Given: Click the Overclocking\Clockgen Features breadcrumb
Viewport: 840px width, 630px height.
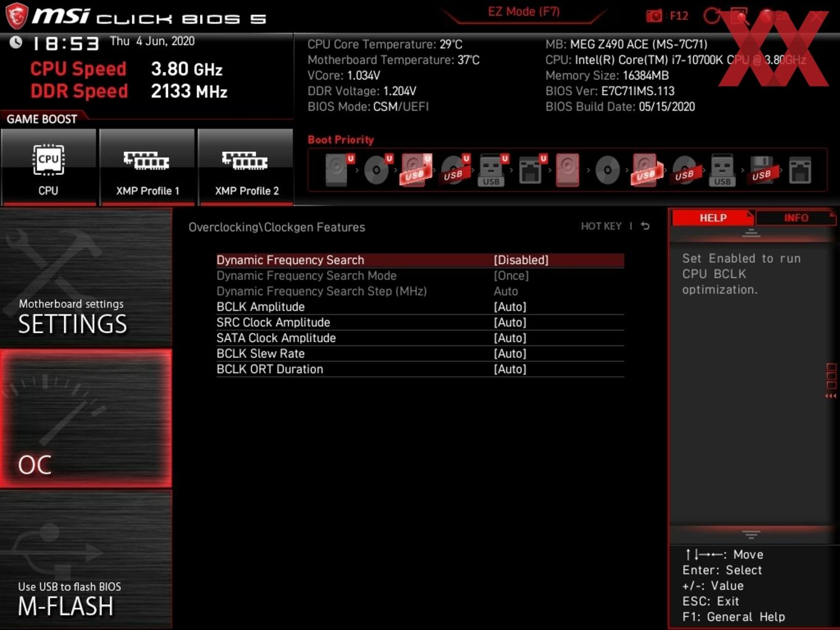Looking at the screenshot, I should pyautogui.click(x=277, y=227).
